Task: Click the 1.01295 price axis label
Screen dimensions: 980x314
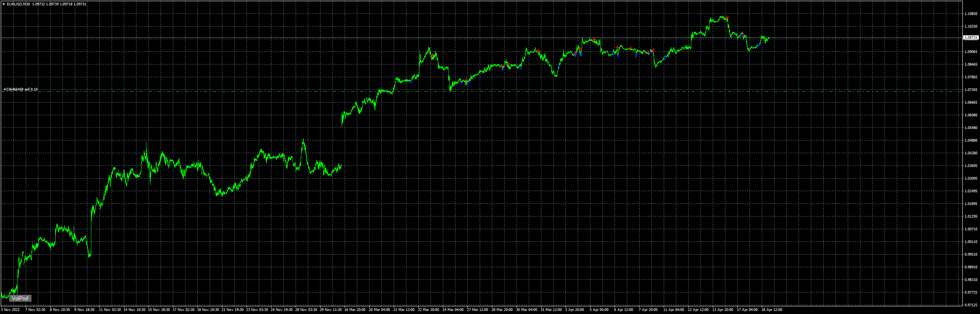Action: (x=970, y=216)
